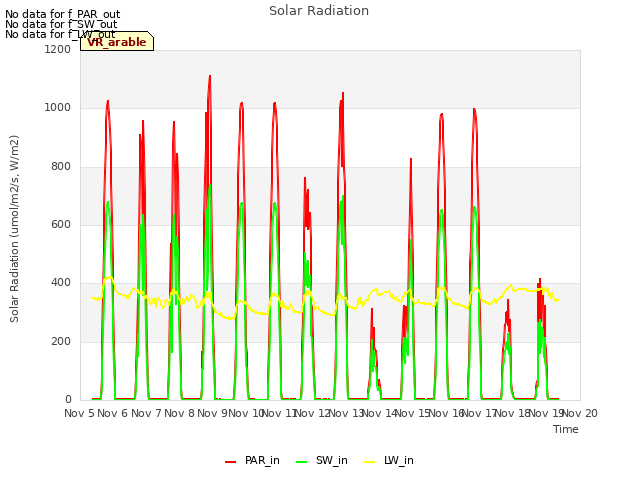Click the 600 y-axis tick label

point(61,224)
